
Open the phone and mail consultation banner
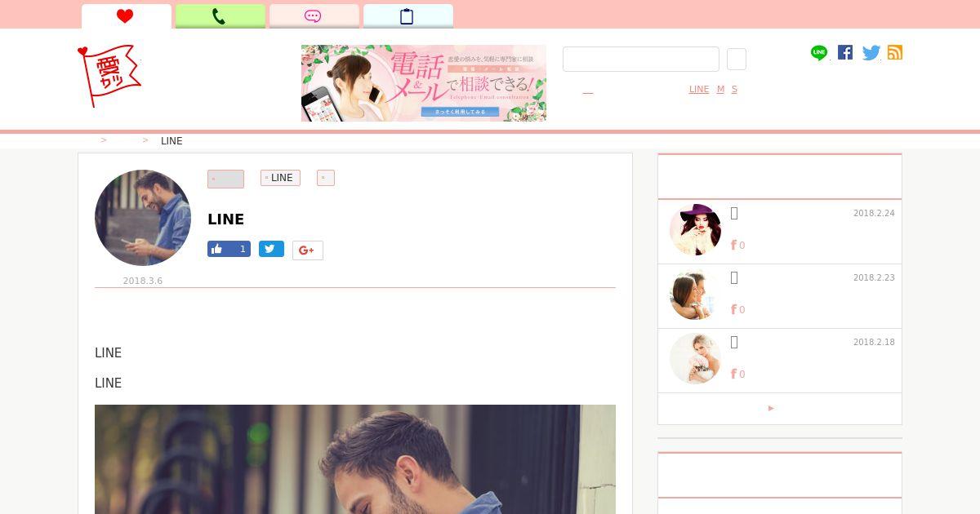(423, 83)
